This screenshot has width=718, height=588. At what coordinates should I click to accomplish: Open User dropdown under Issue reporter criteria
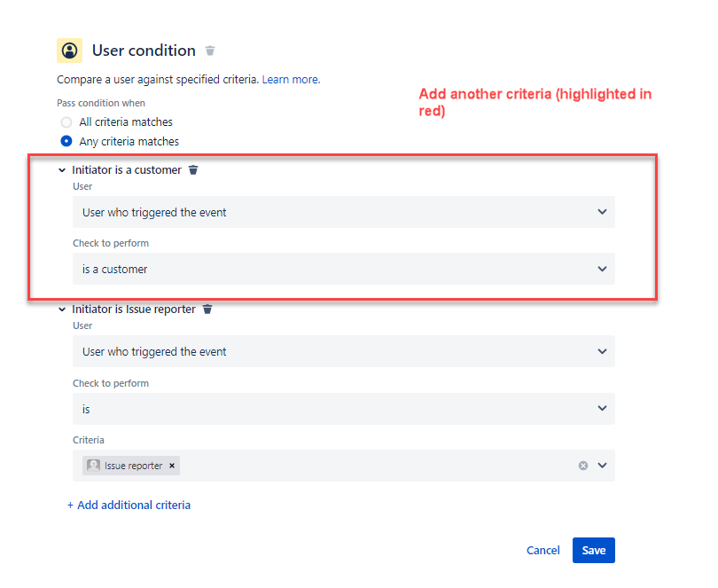(x=343, y=352)
